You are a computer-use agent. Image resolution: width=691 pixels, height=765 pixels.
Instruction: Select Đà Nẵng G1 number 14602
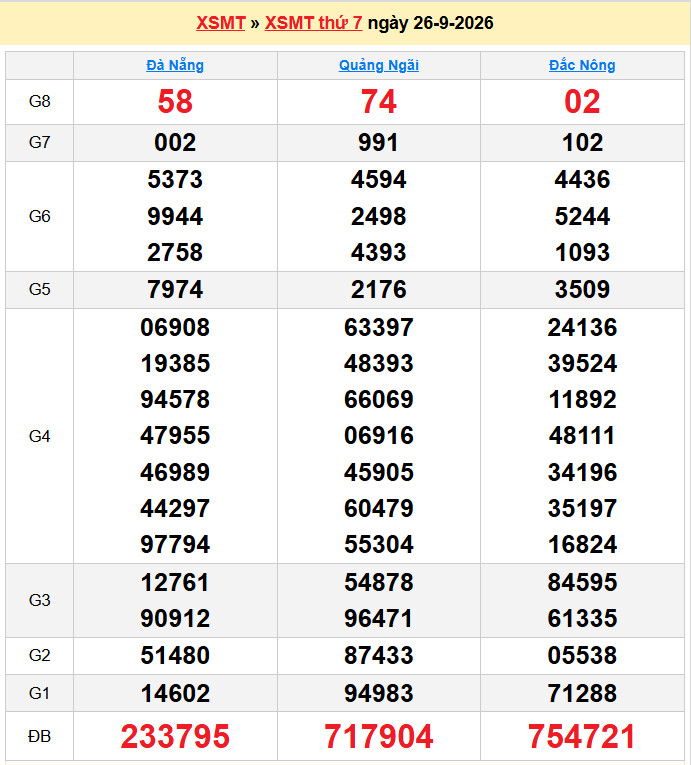pos(175,693)
